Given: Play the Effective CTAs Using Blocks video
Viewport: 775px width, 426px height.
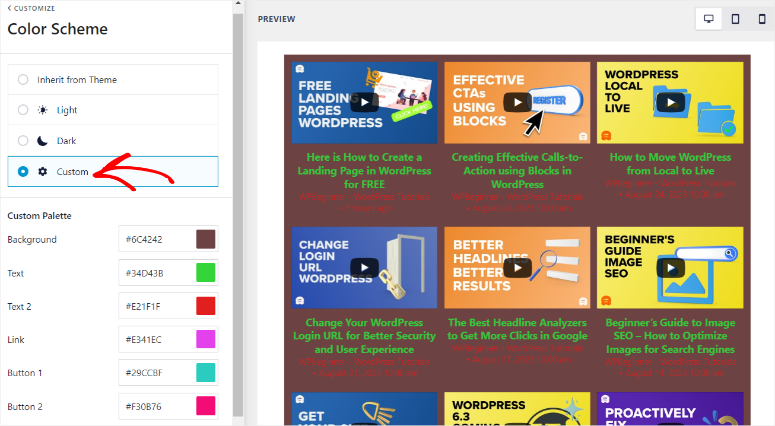Looking at the screenshot, I should [x=517, y=102].
